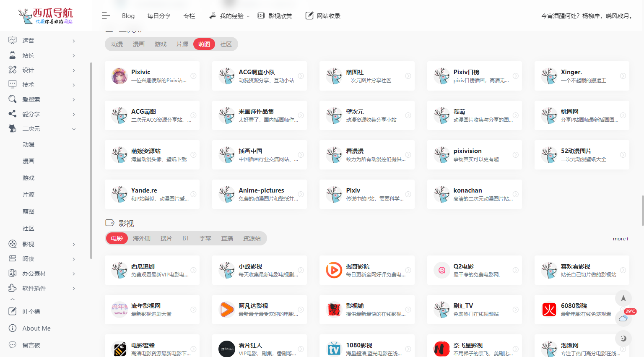Switch to the 海外剧 tab
This screenshot has width=644, height=357.
[x=142, y=238]
